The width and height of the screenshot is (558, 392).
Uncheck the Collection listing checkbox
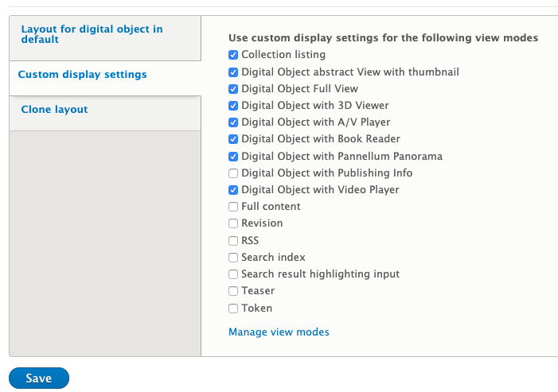[233, 55]
